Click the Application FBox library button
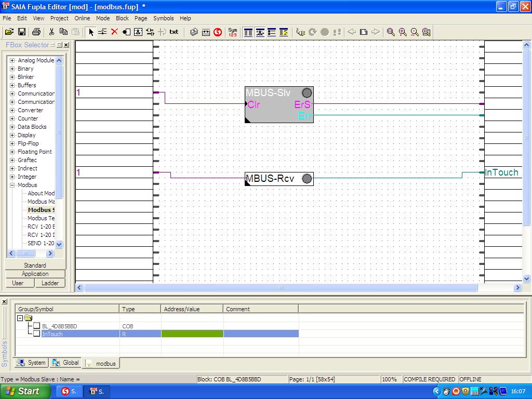The width and height of the screenshot is (532, 399). click(x=35, y=274)
